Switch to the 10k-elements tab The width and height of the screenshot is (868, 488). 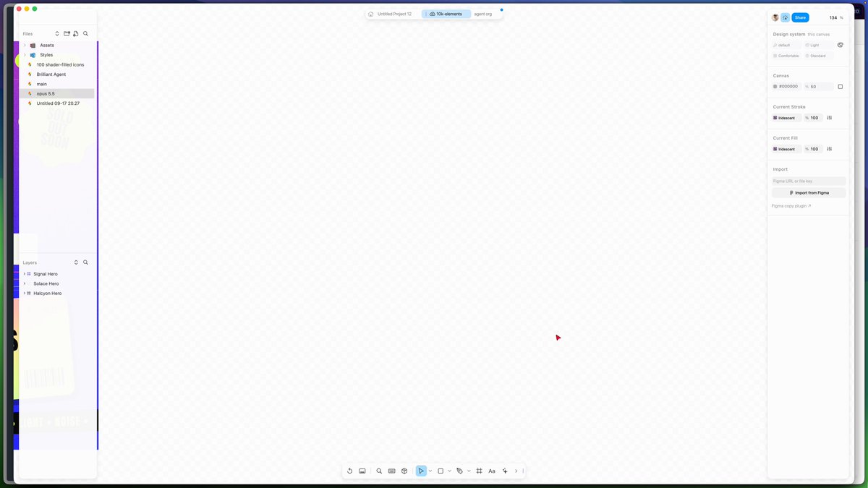coord(446,14)
